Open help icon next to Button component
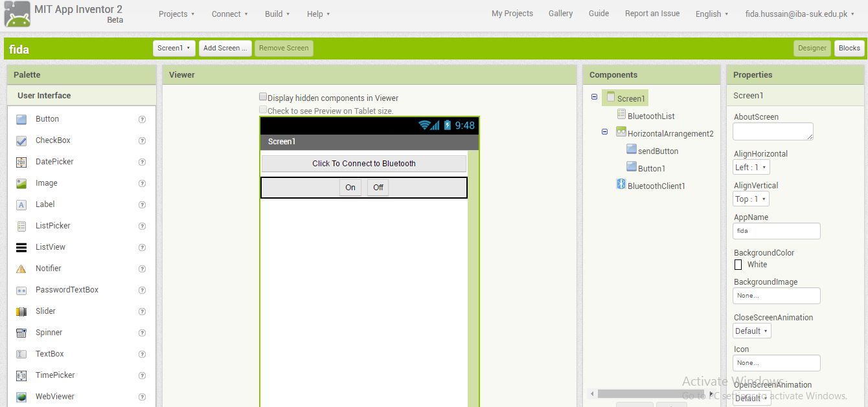Screen dimensions: 868x407 pyautogui.click(x=142, y=119)
